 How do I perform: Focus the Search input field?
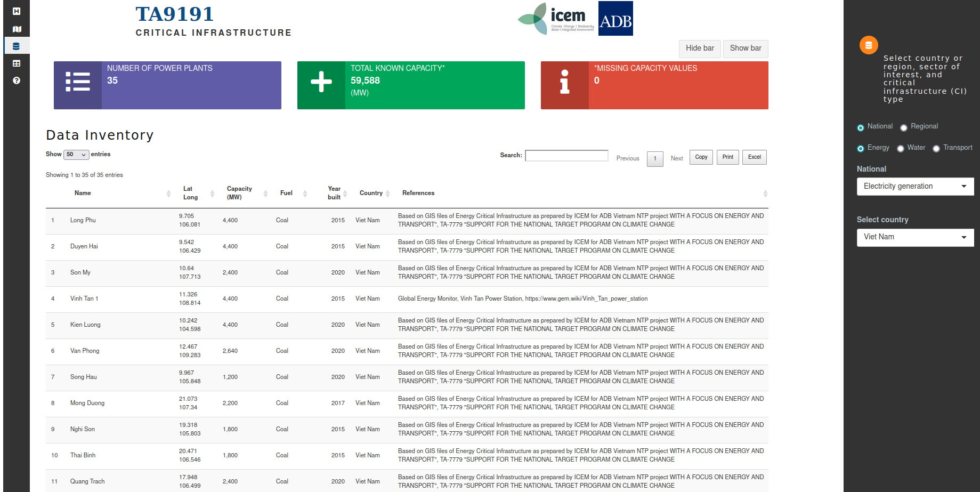coord(566,156)
